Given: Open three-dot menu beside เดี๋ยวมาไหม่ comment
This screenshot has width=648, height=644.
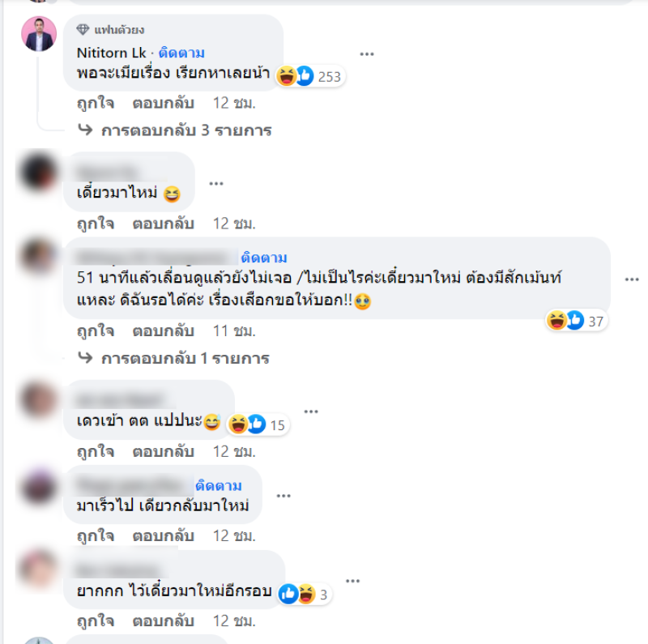Looking at the screenshot, I should coord(216,183).
